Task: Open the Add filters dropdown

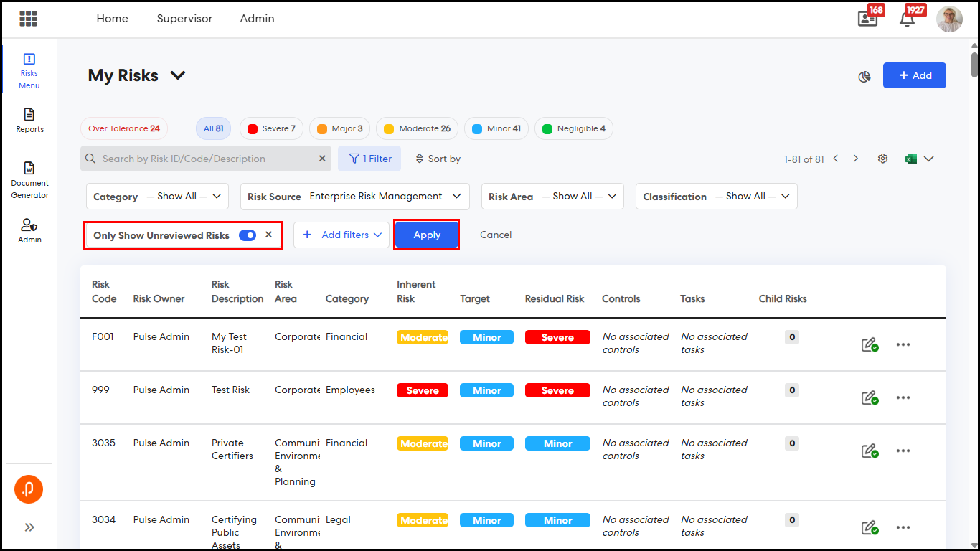Action: (x=341, y=235)
